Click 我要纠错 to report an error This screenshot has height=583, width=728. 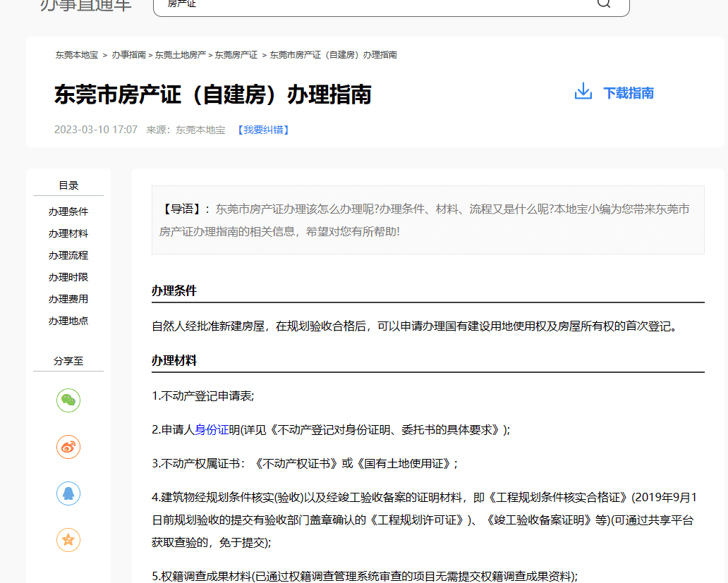click(x=262, y=130)
